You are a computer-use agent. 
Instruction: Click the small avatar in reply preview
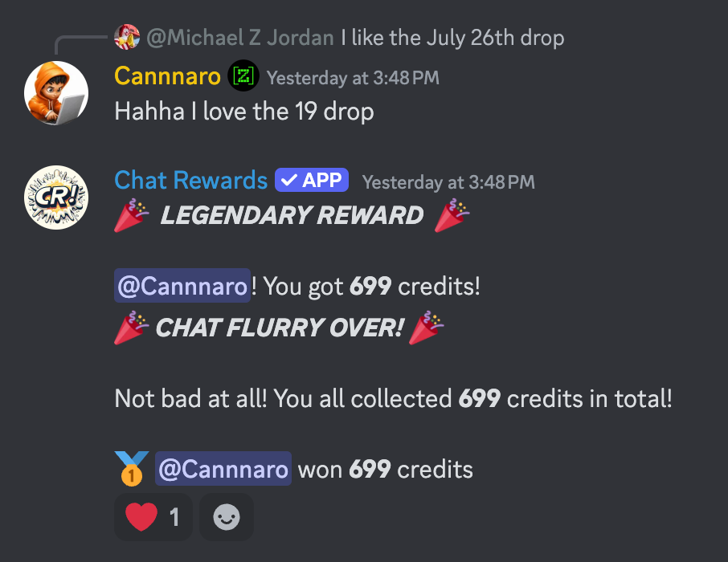pyautogui.click(x=127, y=37)
